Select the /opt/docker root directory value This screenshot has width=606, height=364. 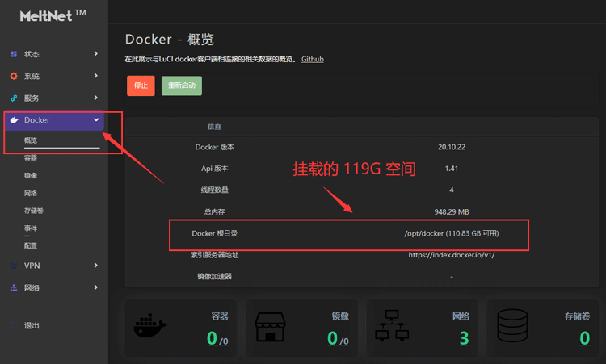pos(452,233)
